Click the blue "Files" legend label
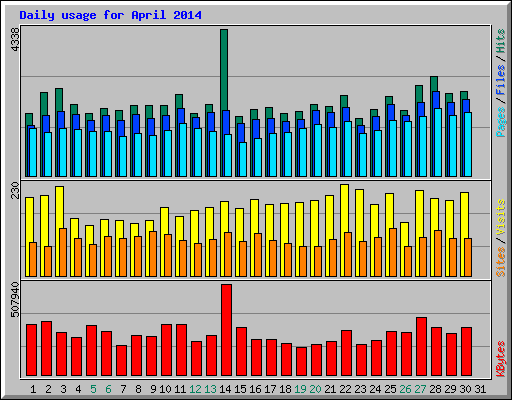Image resolution: width=512 pixels, height=400 pixels. pos(501,80)
